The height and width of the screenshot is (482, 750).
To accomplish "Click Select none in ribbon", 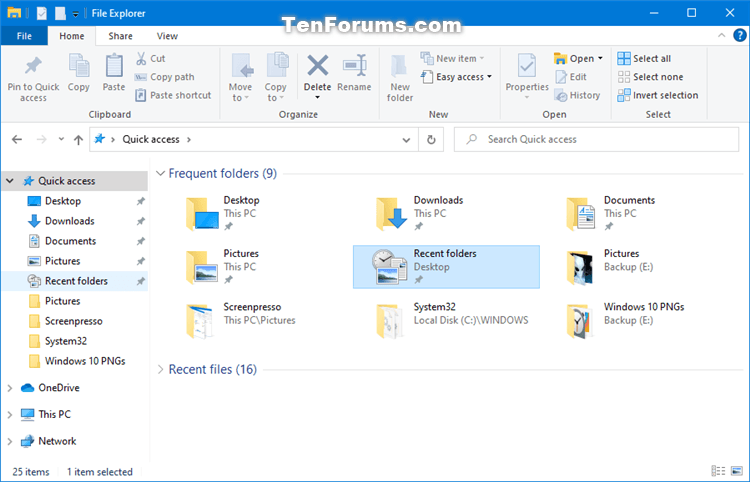I will (650, 77).
